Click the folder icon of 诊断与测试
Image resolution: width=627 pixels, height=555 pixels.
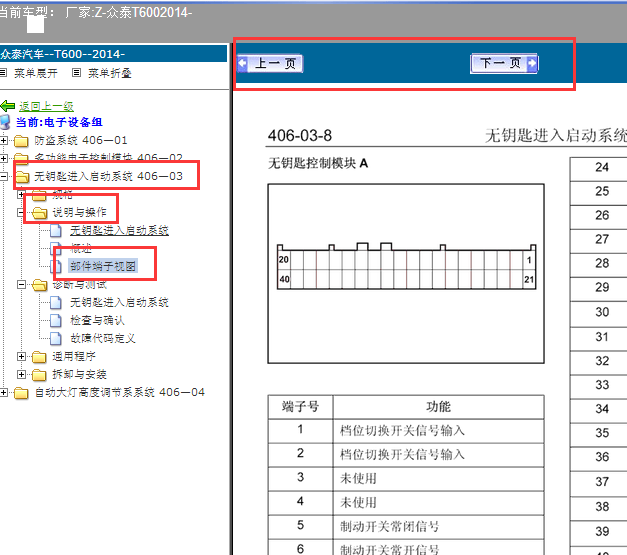[x=39, y=285]
